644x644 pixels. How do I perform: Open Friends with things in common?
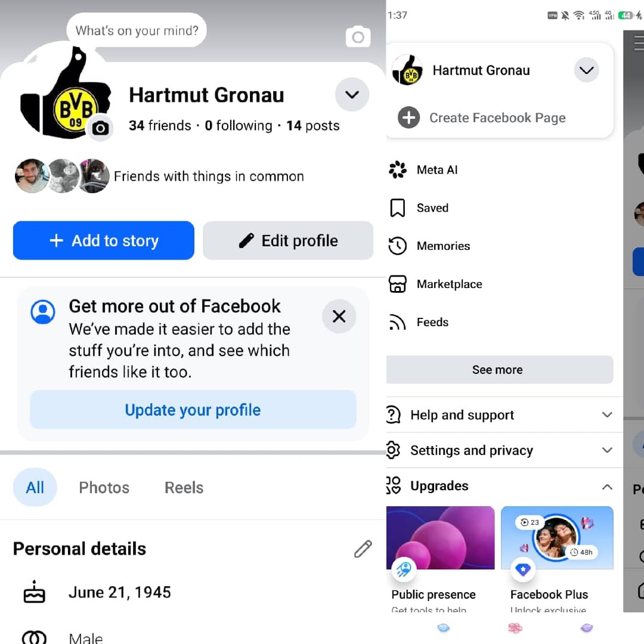point(209,176)
